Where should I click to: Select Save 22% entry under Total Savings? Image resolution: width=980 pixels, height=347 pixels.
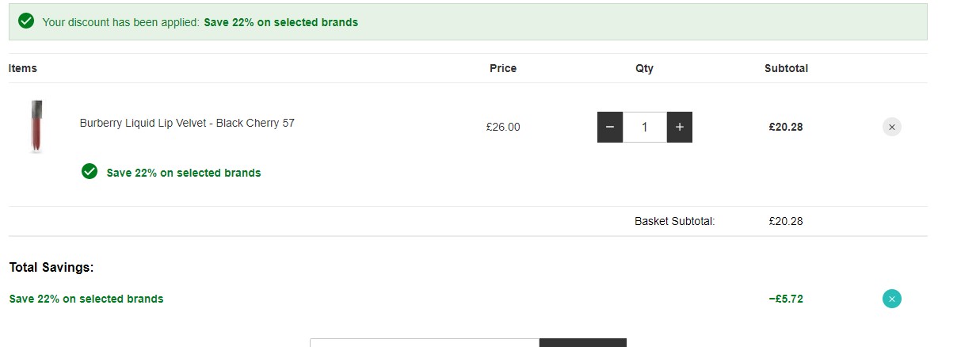[86, 299]
